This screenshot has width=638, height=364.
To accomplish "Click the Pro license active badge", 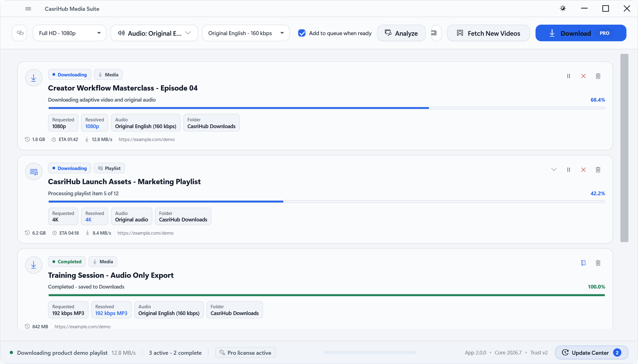I will (x=245, y=353).
